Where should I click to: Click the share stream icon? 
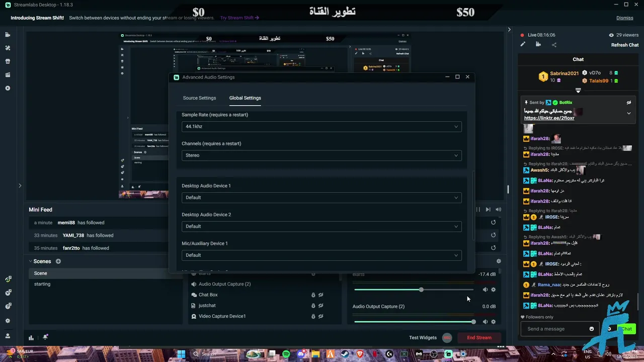(554, 45)
